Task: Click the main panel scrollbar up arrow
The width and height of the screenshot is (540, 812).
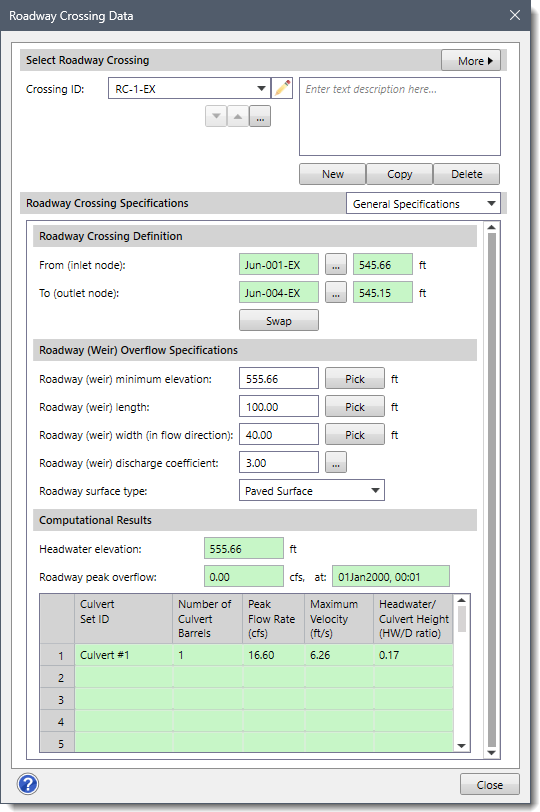Action: (x=491, y=227)
